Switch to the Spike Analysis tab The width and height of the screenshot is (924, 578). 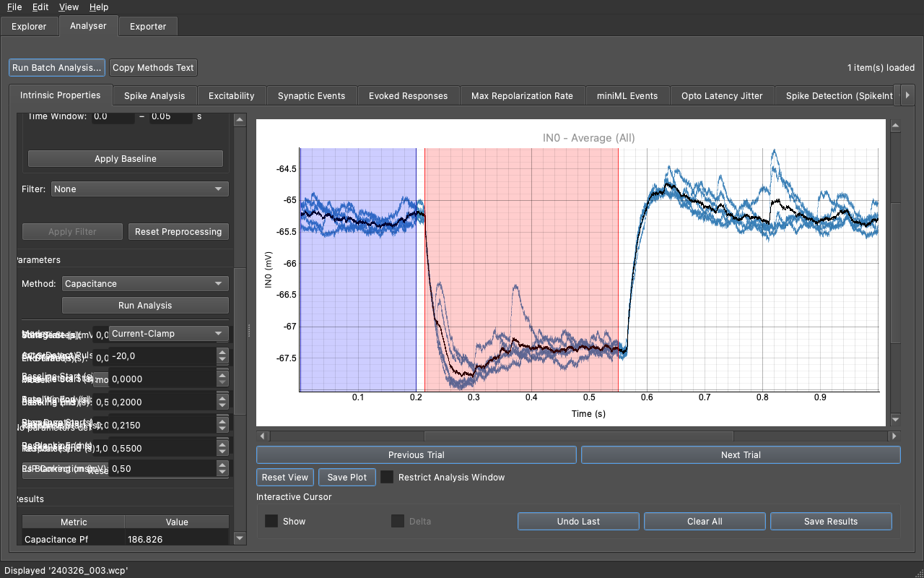click(x=154, y=95)
